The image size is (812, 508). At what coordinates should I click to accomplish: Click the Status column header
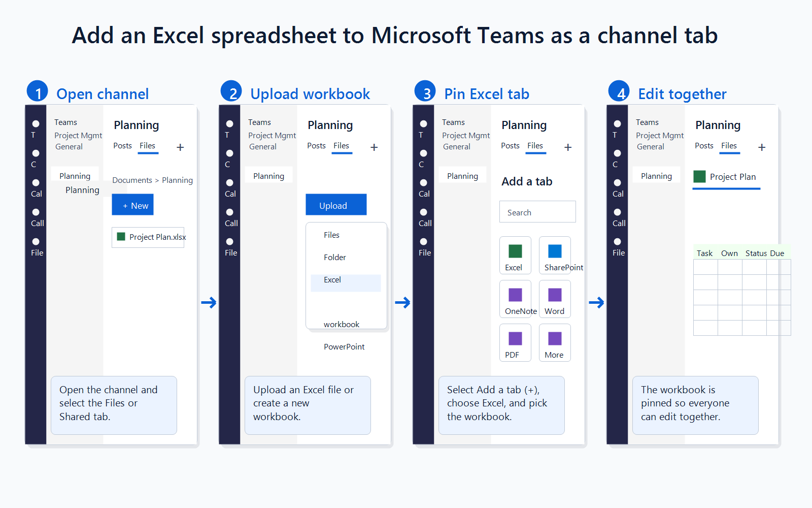(x=756, y=253)
